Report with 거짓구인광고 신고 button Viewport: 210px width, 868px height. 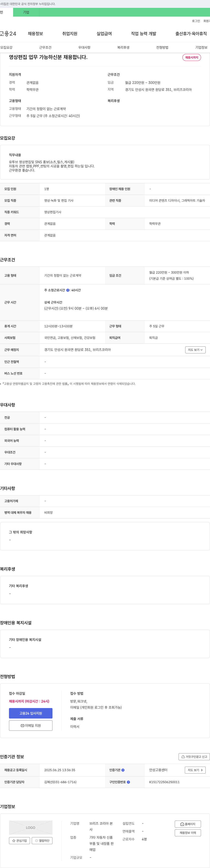click(x=194, y=757)
